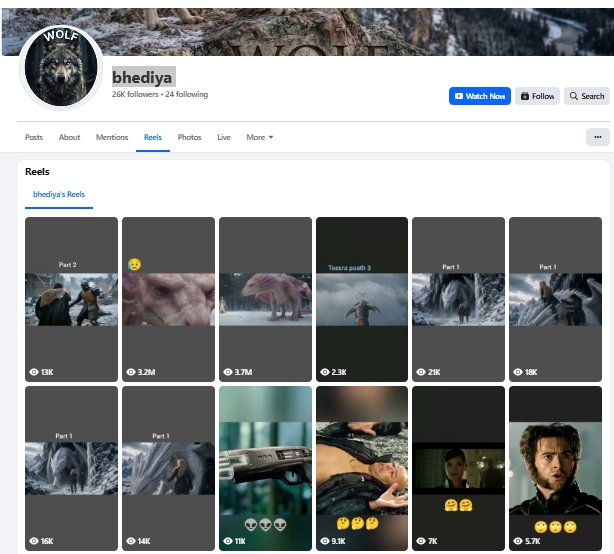Viewport: 614px width, 554px height.
Task: Click the eye icon beside 16K views
Action: pos(34,541)
